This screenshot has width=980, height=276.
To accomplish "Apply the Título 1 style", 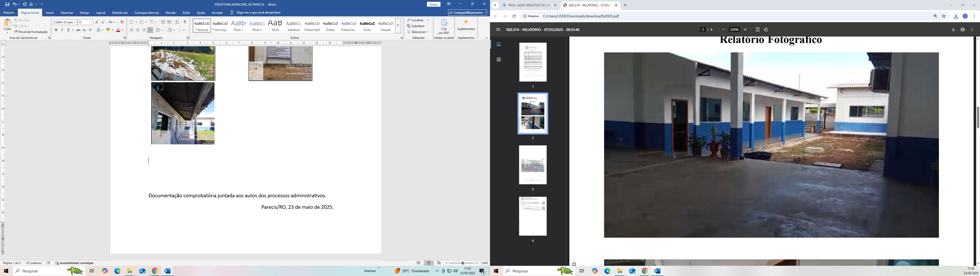I will [239, 26].
